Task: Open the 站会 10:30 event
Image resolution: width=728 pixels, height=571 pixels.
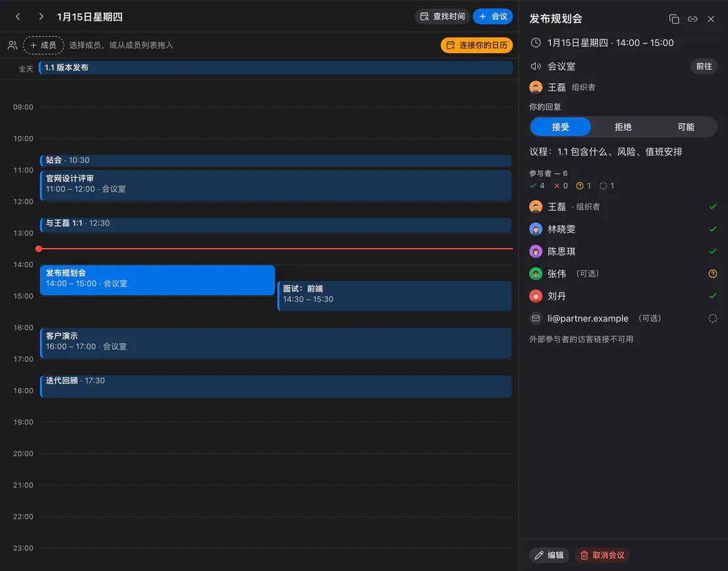Action: (x=275, y=160)
